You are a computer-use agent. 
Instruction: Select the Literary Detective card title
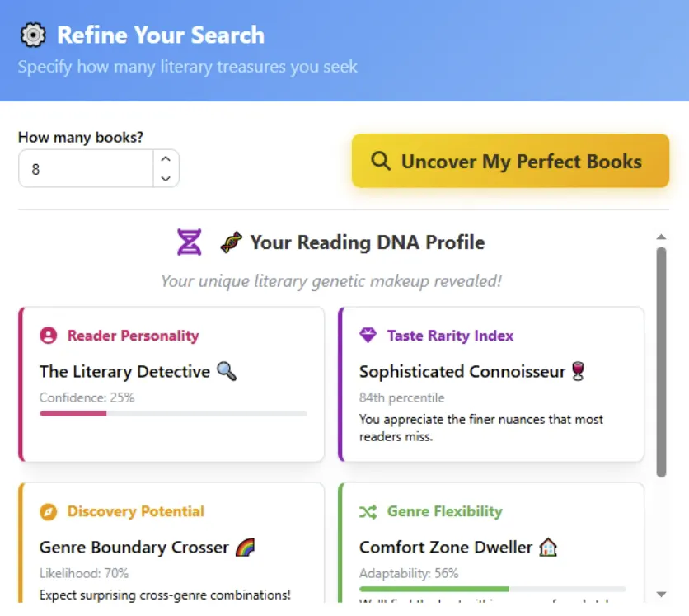(124, 372)
